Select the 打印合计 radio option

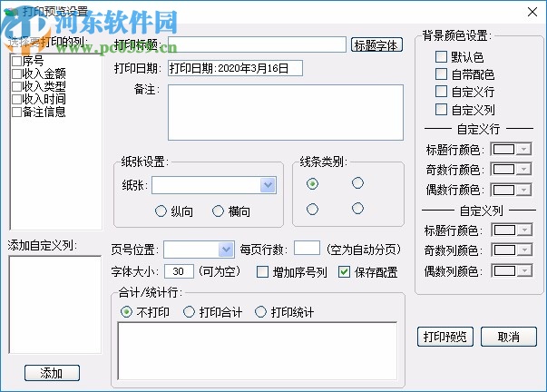coord(189,312)
